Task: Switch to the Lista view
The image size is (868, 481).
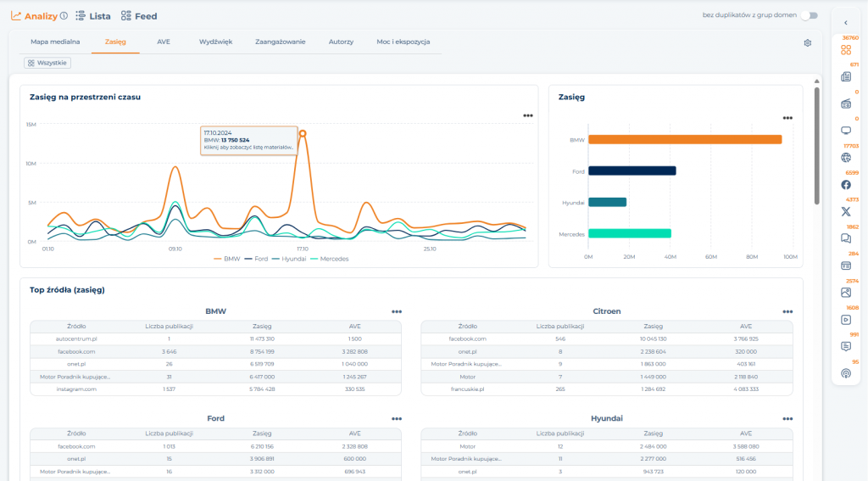Action: pyautogui.click(x=93, y=16)
